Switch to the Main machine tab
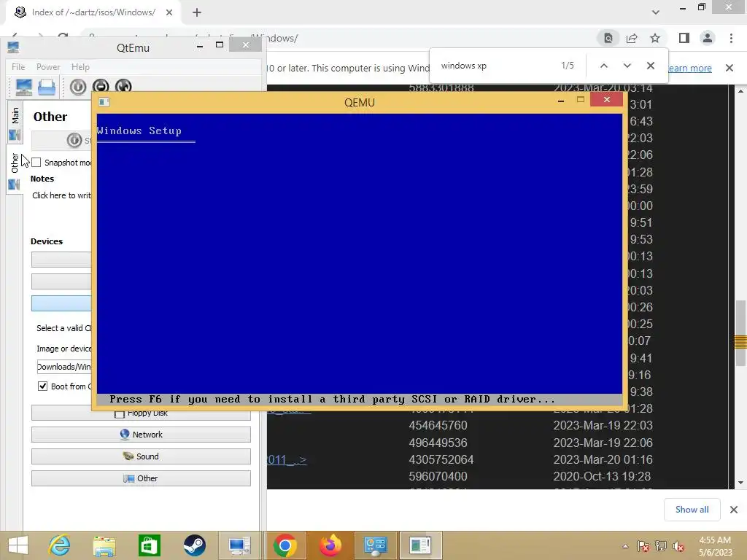The width and height of the screenshot is (747, 560). pyautogui.click(x=15, y=122)
